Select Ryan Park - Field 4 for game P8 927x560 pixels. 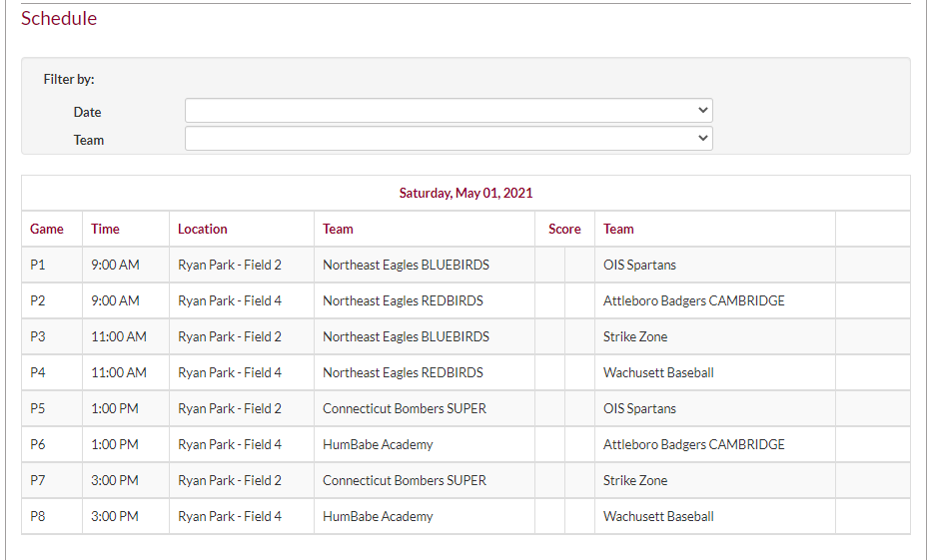point(230,516)
